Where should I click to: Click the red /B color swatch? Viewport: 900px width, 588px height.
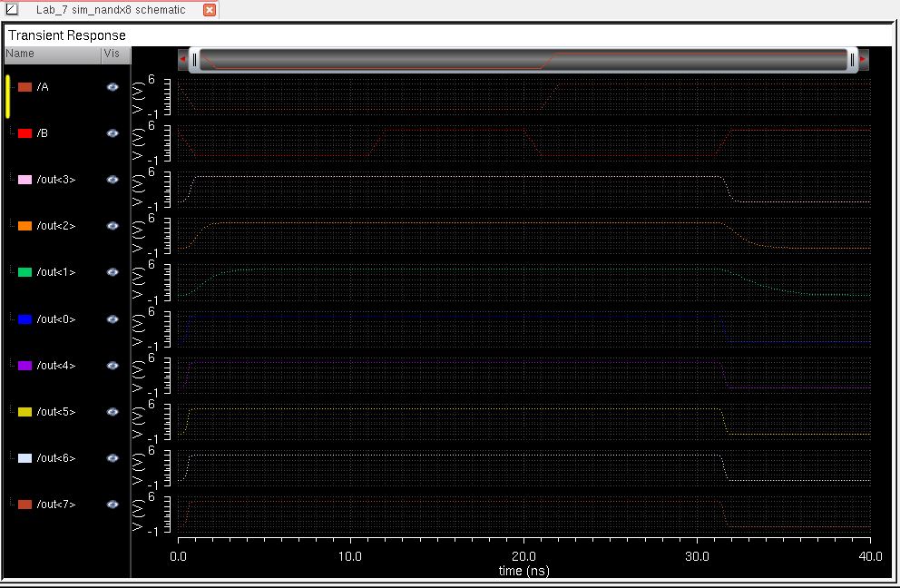point(24,133)
